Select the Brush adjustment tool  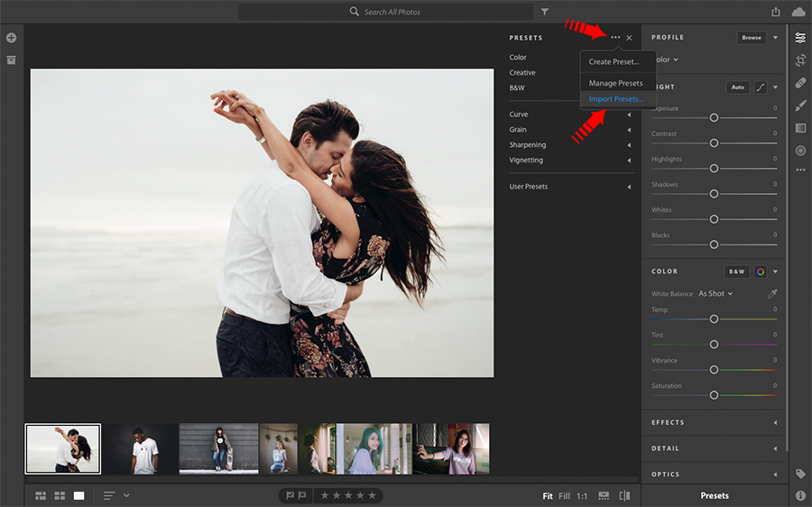(x=800, y=106)
